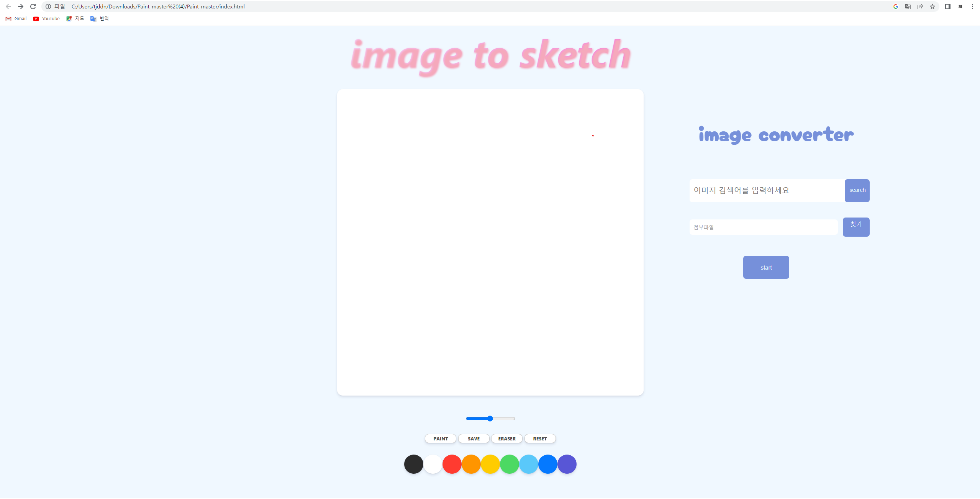
Task: Pick the black color swatch
Action: coord(414,464)
